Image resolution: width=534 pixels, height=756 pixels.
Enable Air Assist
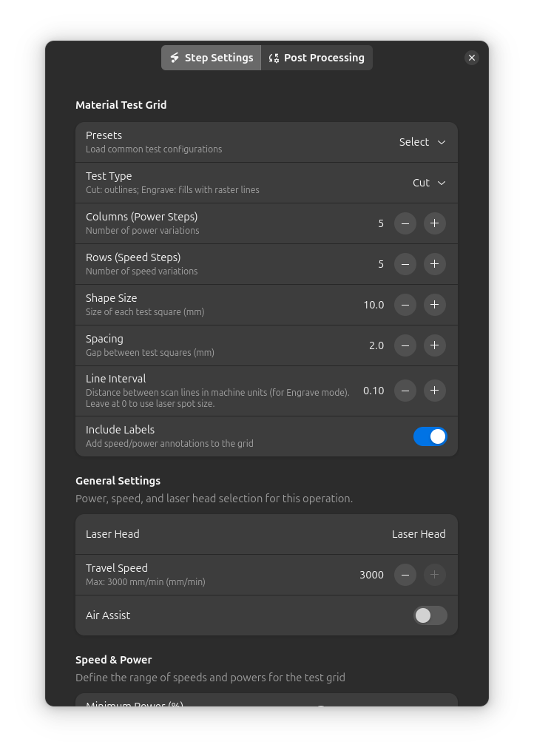[430, 615]
